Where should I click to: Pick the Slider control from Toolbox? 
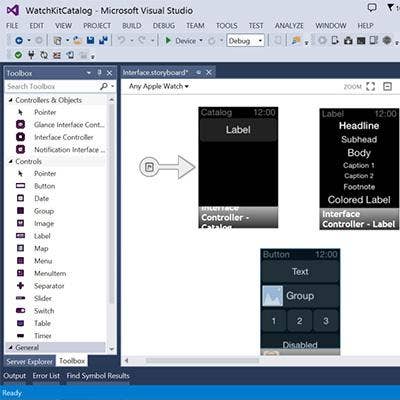pyautogui.click(x=43, y=298)
